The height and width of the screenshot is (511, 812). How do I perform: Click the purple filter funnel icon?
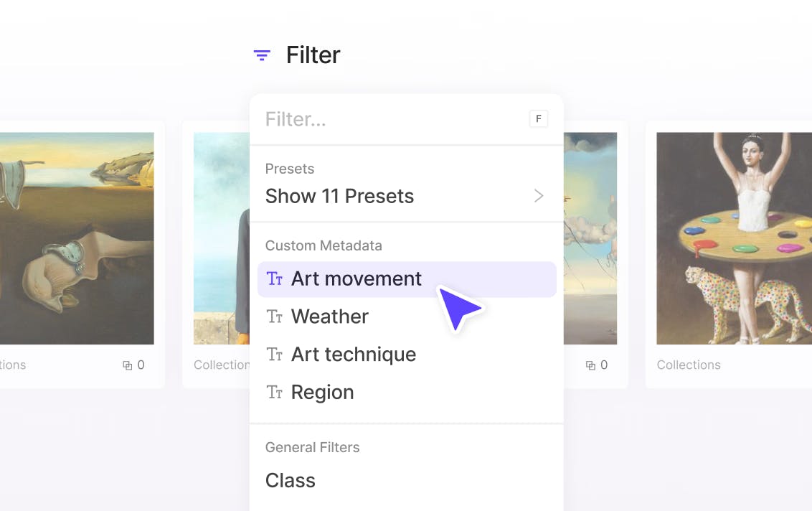pos(262,55)
